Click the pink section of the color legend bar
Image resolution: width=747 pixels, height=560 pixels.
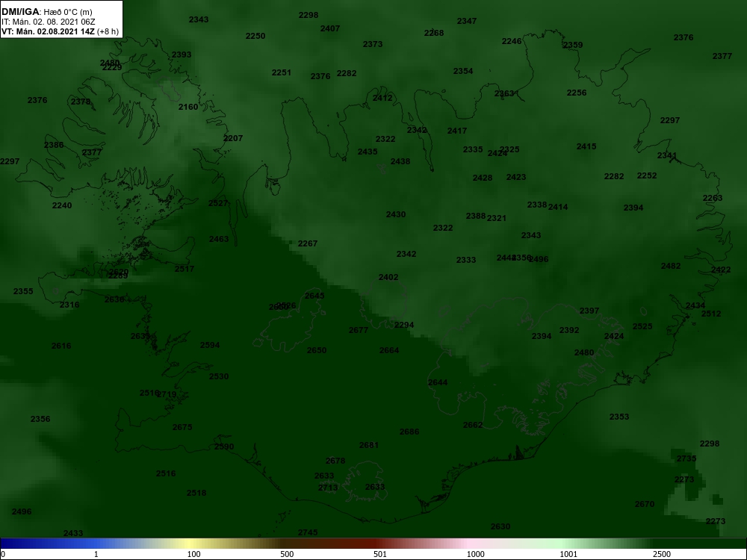(x=469, y=544)
